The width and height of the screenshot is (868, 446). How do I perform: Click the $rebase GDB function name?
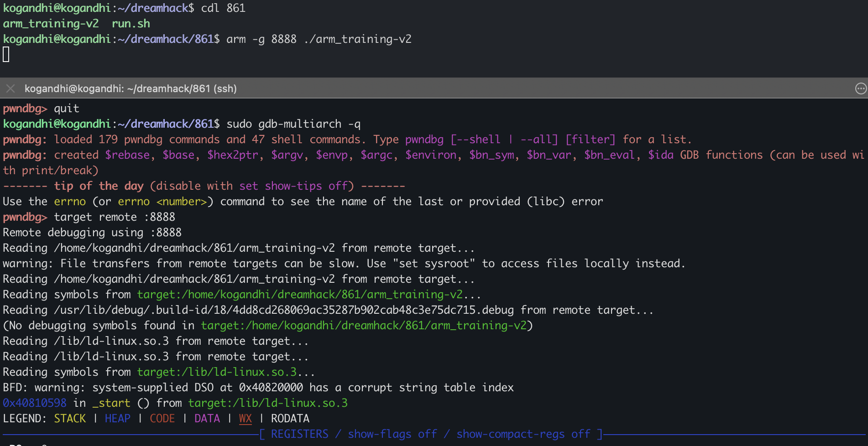point(127,155)
